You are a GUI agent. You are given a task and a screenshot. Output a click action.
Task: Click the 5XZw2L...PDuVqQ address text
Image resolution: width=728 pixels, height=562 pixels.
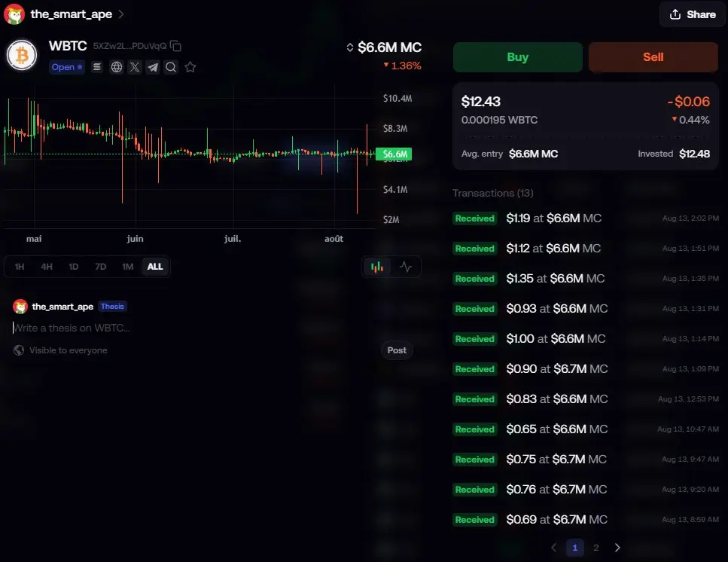pyautogui.click(x=129, y=45)
